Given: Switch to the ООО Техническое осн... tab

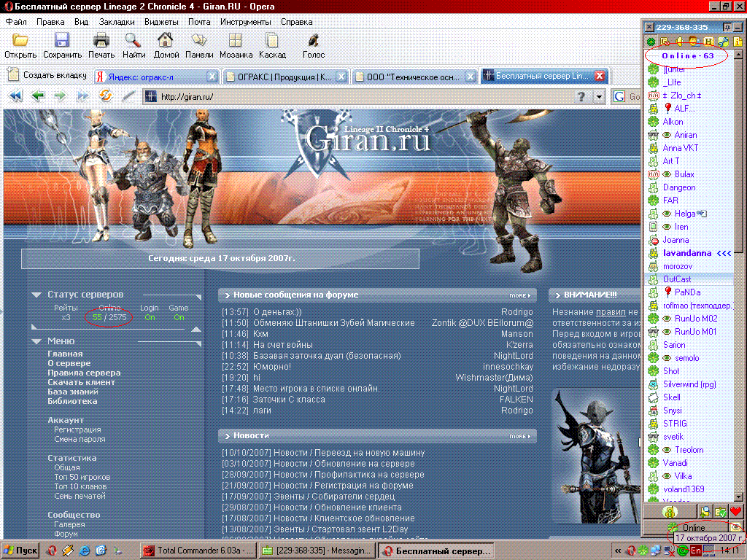Looking at the screenshot, I should pos(414,76).
